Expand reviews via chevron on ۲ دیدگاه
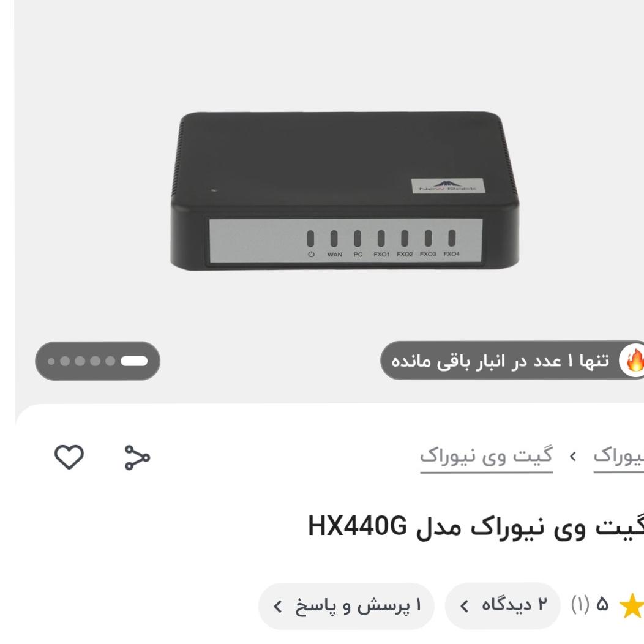The width and height of the screenshot is (644, 644). coord(465,606)
